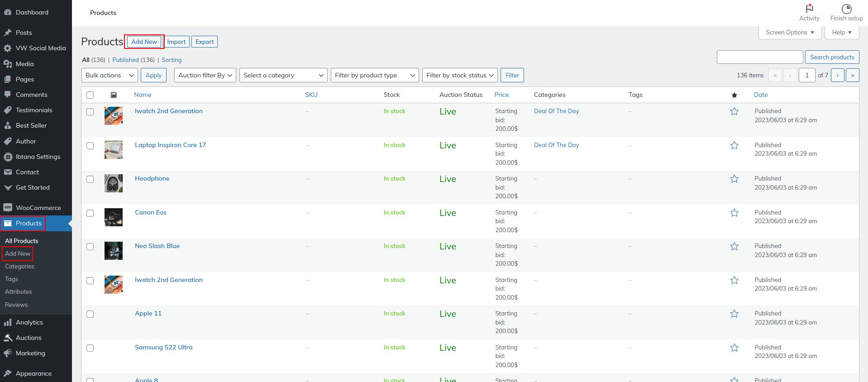Tick the select-all products checkbox
The height and width of the screenshot is (382, 868).
pyautogui.click(x=90, y=95)
